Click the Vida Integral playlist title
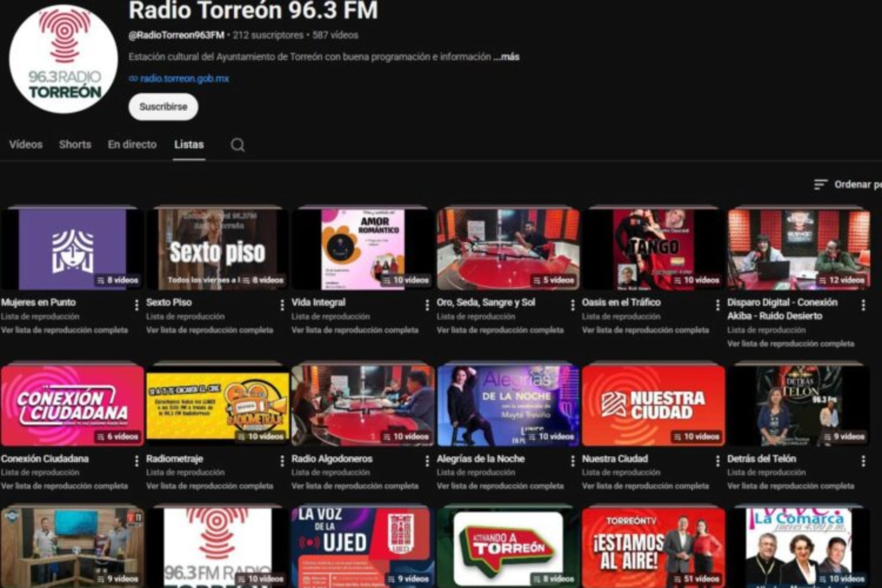 (x=319, y=302)
